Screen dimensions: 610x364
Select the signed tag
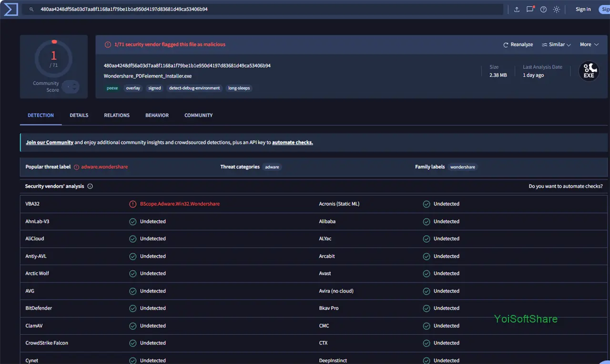click(154, 88)
